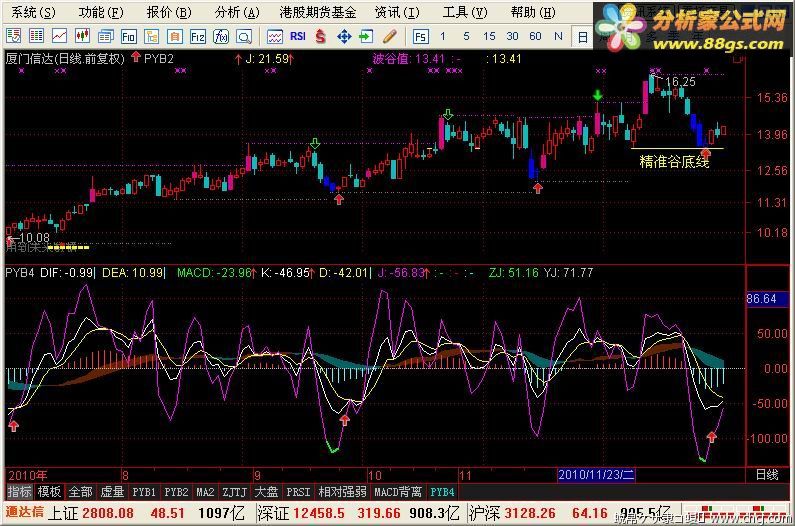Click the red dollar sign icon
795x526 pixels.
point(320,36)
